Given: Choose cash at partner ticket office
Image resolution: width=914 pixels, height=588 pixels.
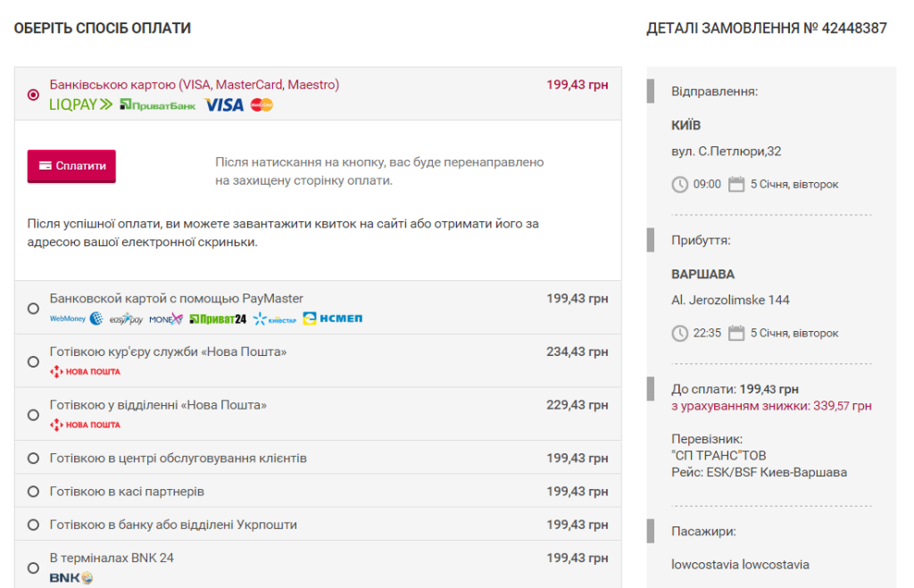Looking at the screenshot, I should tap(33, 492).
